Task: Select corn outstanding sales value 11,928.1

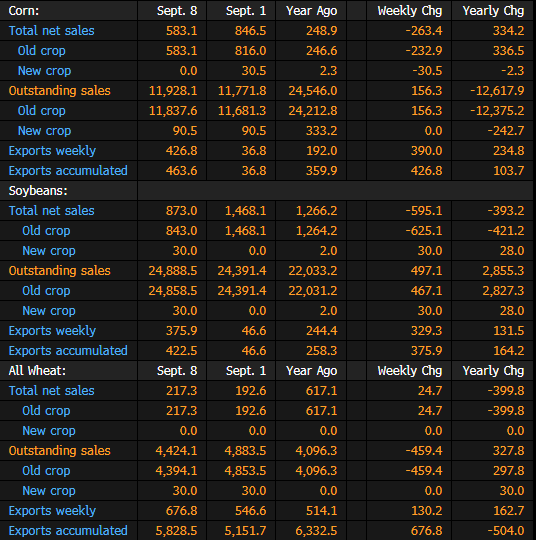Action: coord(173,91)
